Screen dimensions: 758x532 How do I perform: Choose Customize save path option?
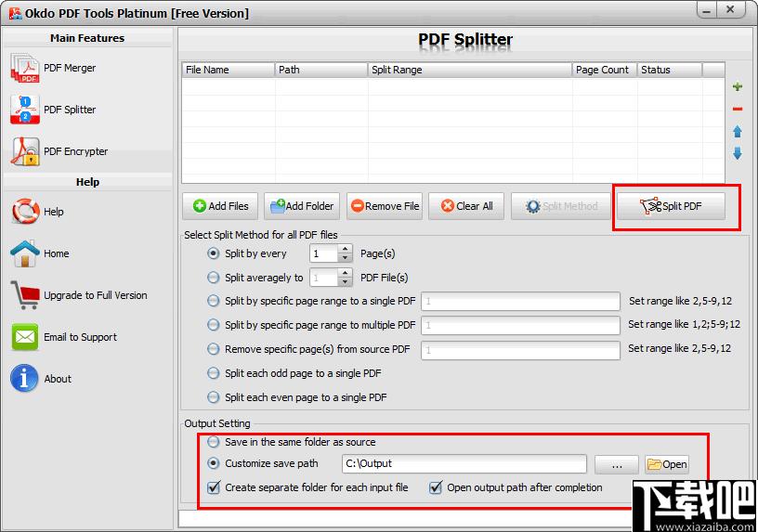coord(214,463)
